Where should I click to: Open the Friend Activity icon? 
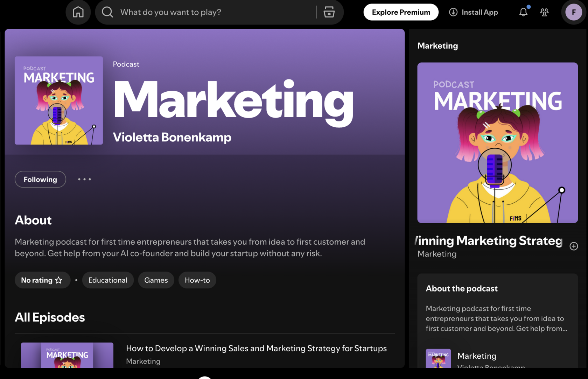(x=544, y=12)
